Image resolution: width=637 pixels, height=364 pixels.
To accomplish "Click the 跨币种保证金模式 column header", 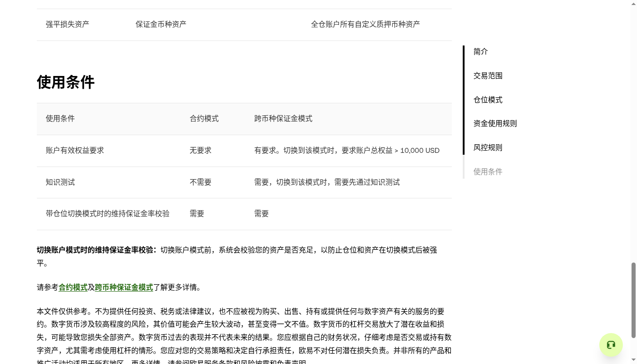I will (x=283, y=119).
